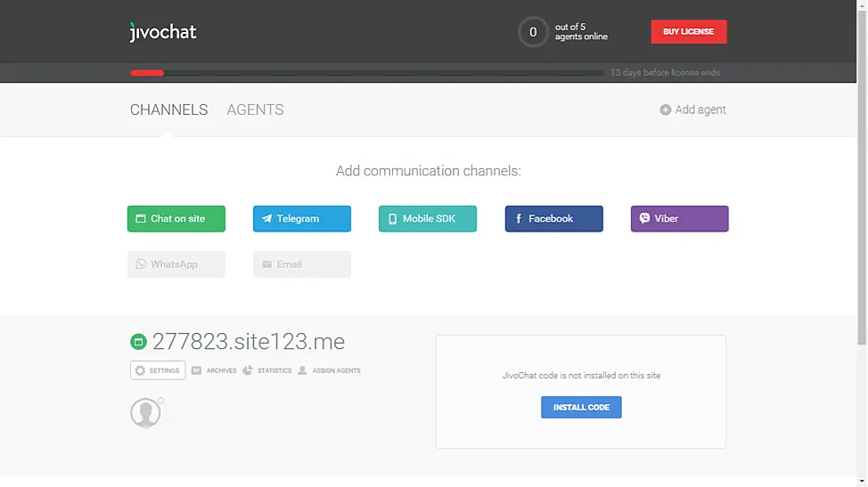Click the license days progress bar
Image resolution: width=868 pixels, height=487 pixels.
coord(366,73)
